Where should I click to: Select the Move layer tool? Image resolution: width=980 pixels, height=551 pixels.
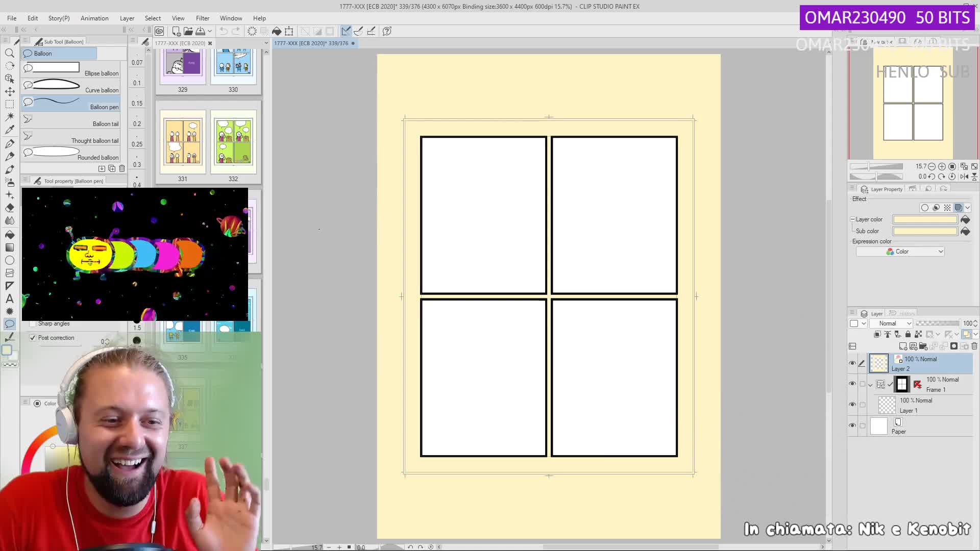(9, 91)
